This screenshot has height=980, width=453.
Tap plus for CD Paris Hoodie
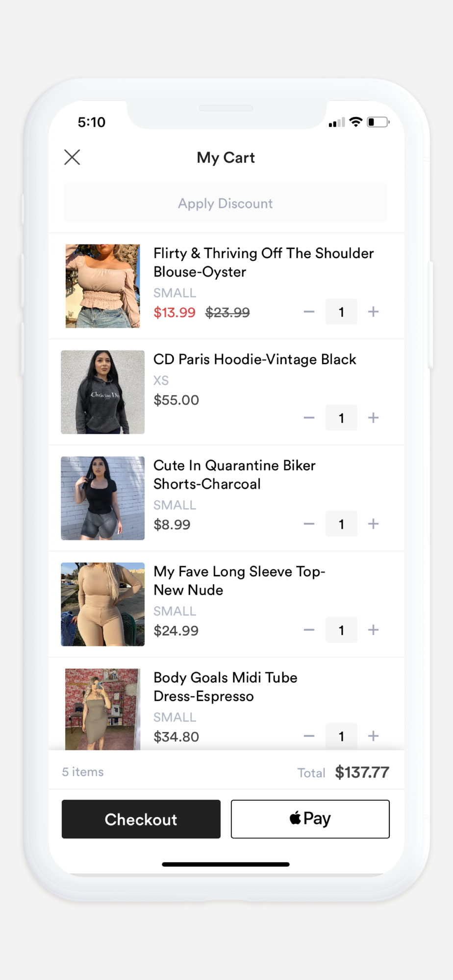pos(374,417)
